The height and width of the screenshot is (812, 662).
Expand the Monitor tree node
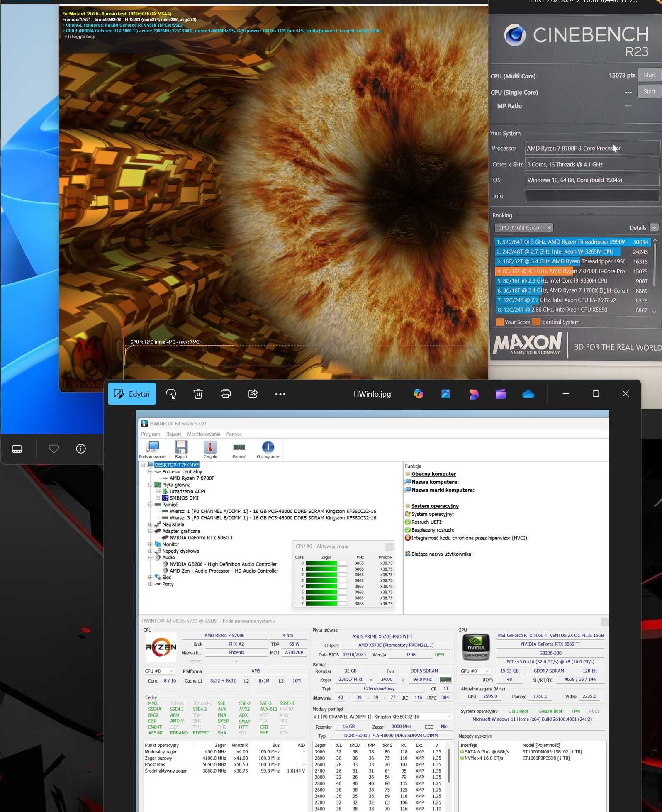click(151, 544)
